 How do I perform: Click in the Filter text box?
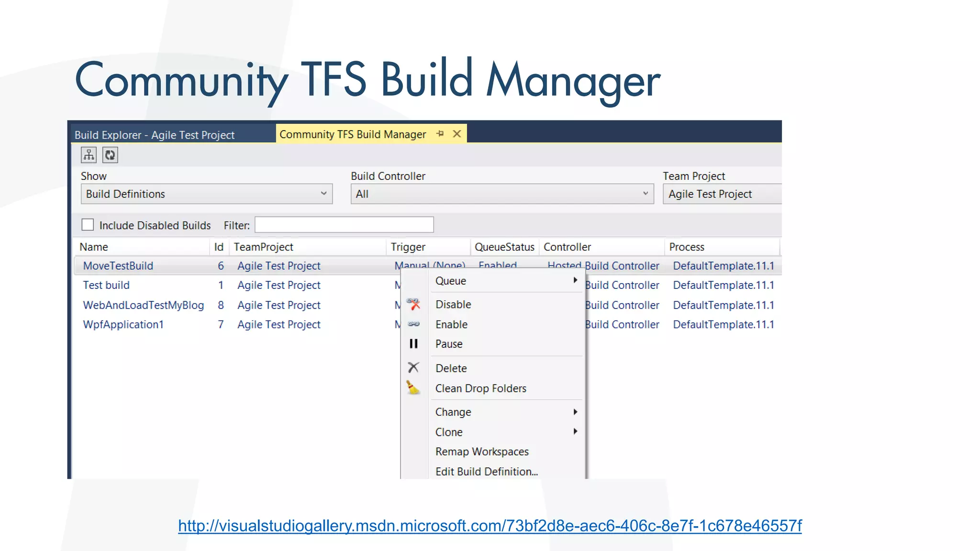click(344, 225)
